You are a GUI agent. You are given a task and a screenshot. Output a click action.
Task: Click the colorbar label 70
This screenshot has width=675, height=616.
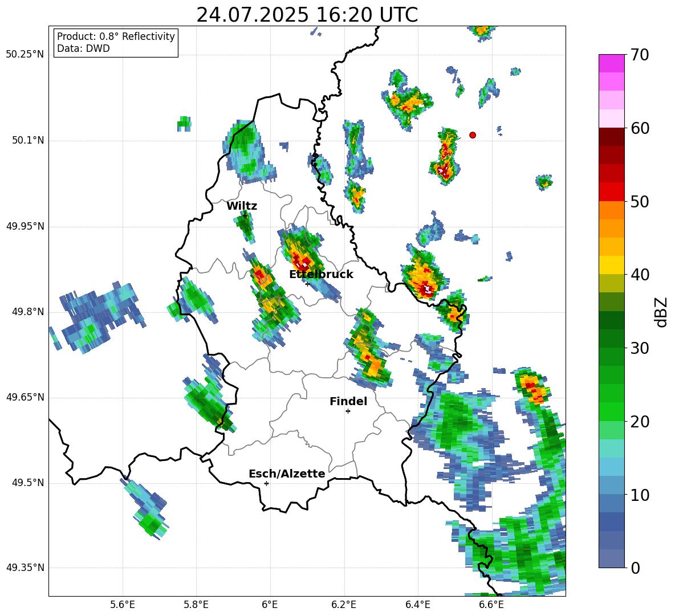tap(639, 55)
